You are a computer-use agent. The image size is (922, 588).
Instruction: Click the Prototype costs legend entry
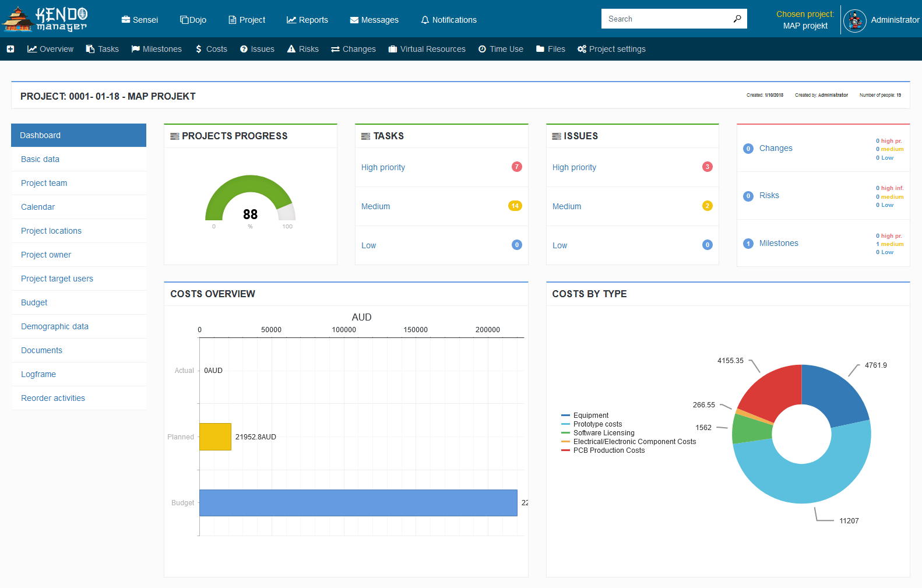pyautogui.click(x=592, y=424)
